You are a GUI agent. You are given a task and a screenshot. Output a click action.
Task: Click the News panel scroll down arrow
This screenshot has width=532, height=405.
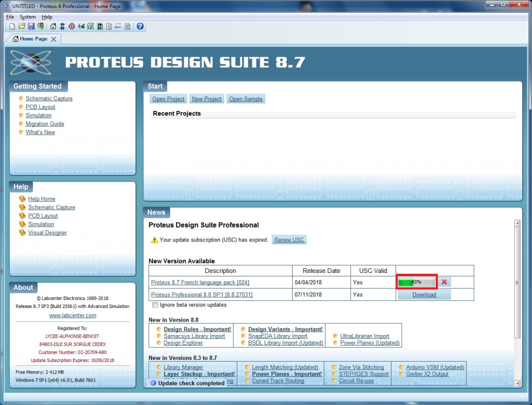(517, 383)
